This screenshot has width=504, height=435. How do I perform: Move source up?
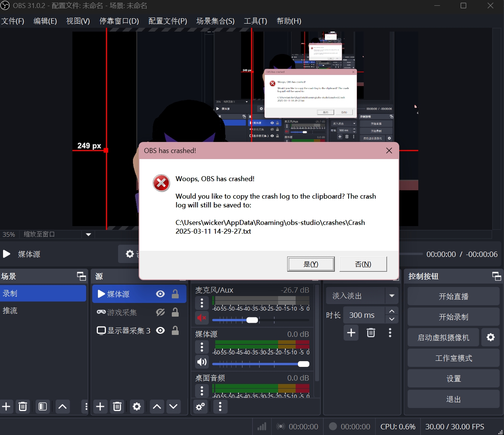point(157,406)
